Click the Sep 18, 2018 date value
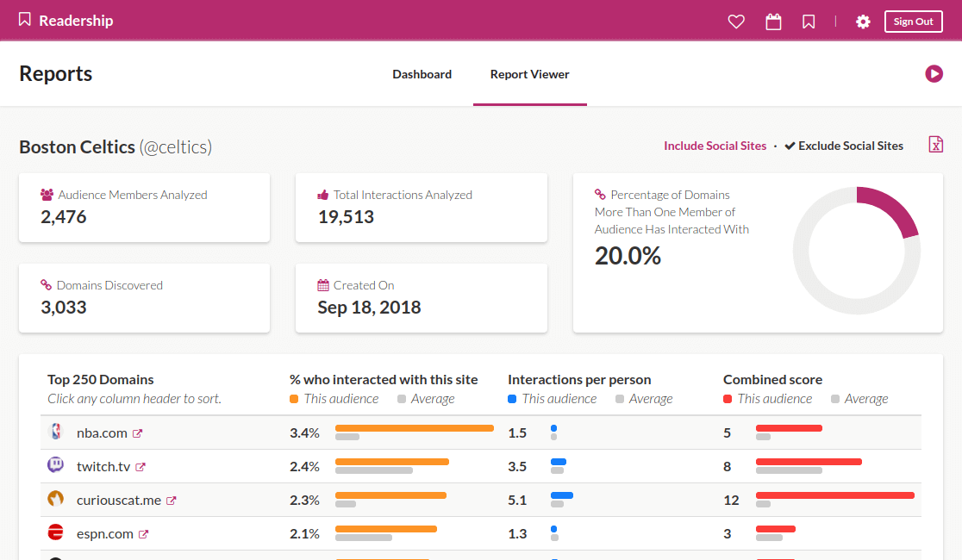The height and width of the screenshot is (560, 962). coord(369,308)
